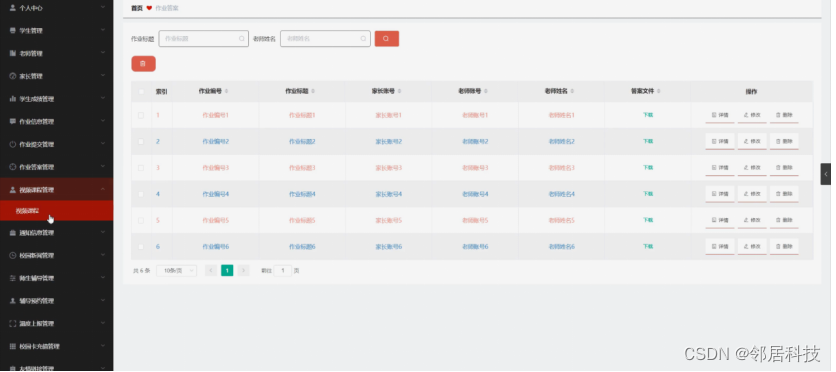Click the 温度上报管理 sidebar icon

tap(13, 324)
